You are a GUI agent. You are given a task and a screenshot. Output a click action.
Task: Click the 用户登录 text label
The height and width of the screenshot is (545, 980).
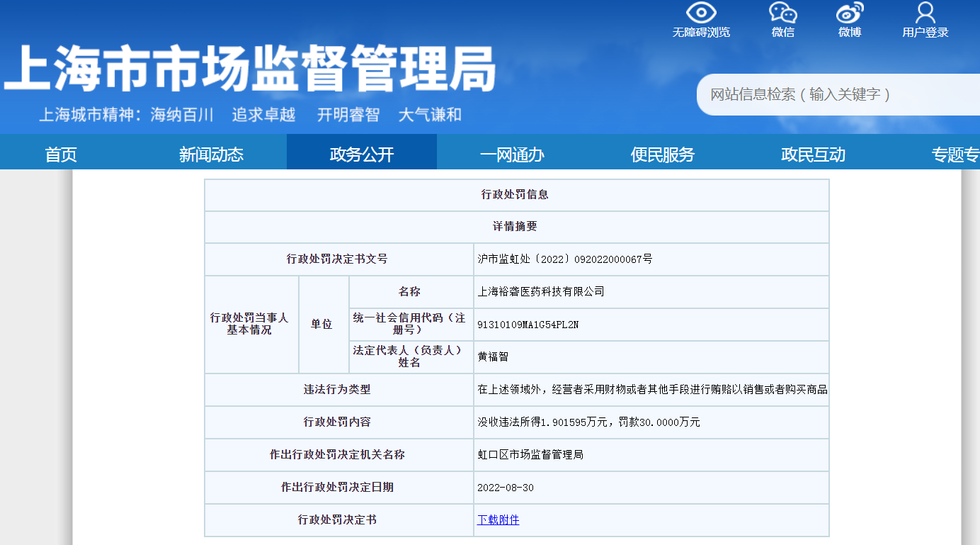click(925, 33)
